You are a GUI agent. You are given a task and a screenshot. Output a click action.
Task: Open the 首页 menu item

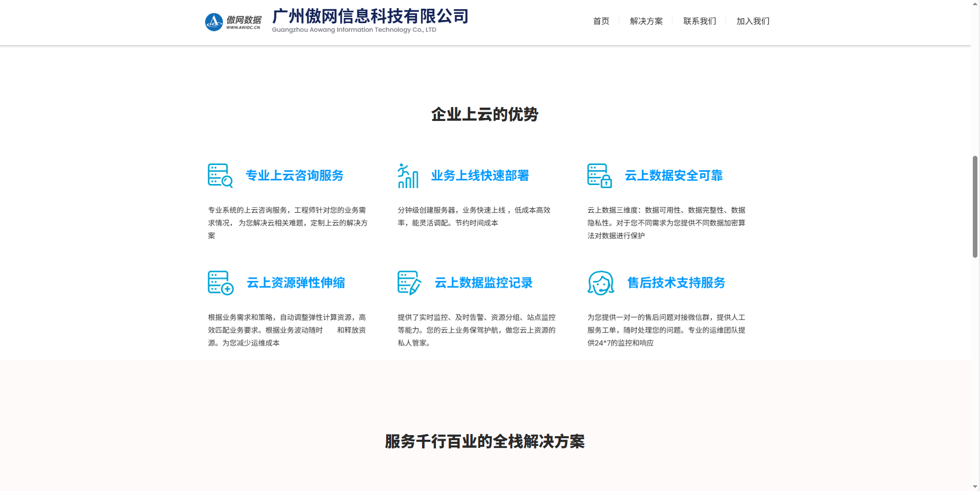pos(601,21)
